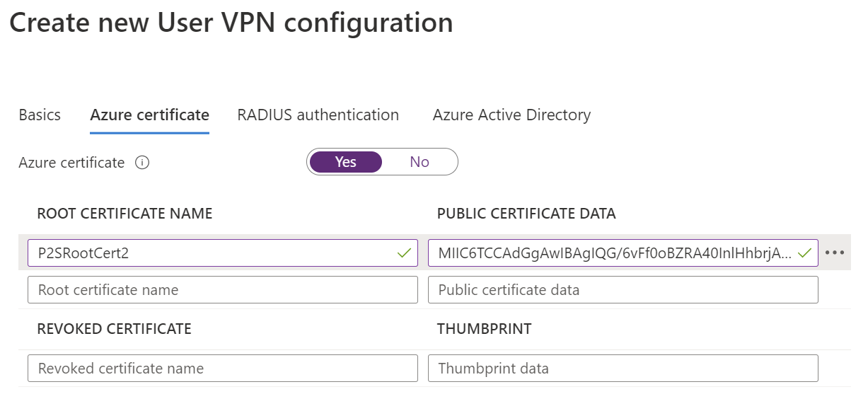Open the RADIUS authentication tab
The image size is (868, 411).
(x=318, y=115)
